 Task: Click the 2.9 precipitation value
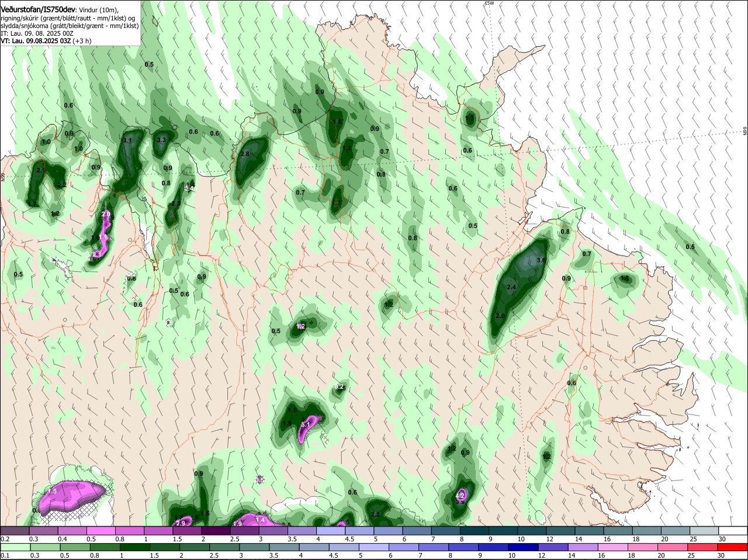(x=181, y=523)
